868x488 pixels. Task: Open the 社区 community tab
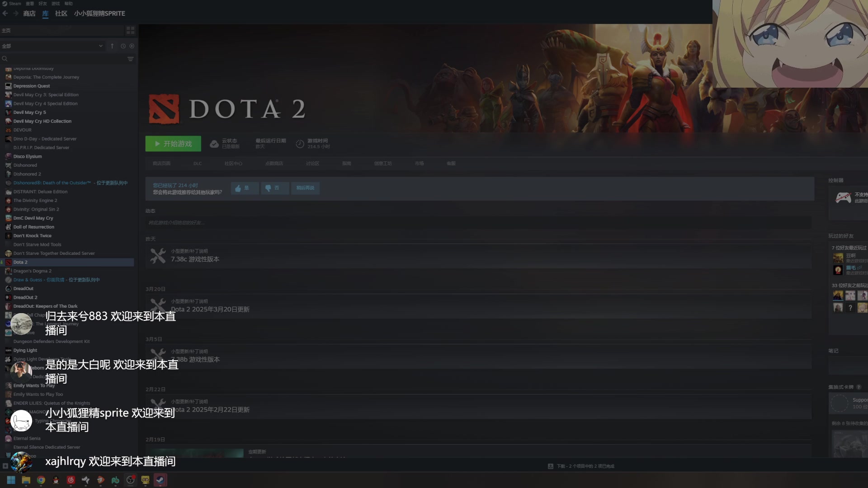pyautogui.click(x=61, y=14)
